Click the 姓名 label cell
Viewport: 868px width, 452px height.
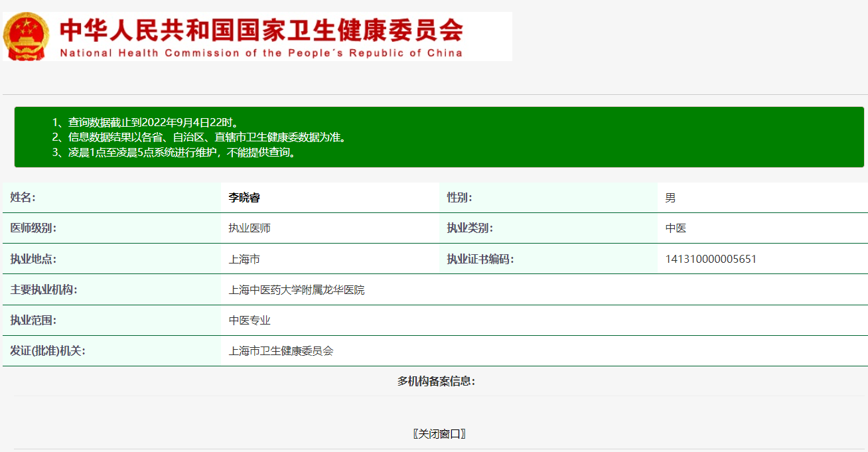(x=111, y=198)
